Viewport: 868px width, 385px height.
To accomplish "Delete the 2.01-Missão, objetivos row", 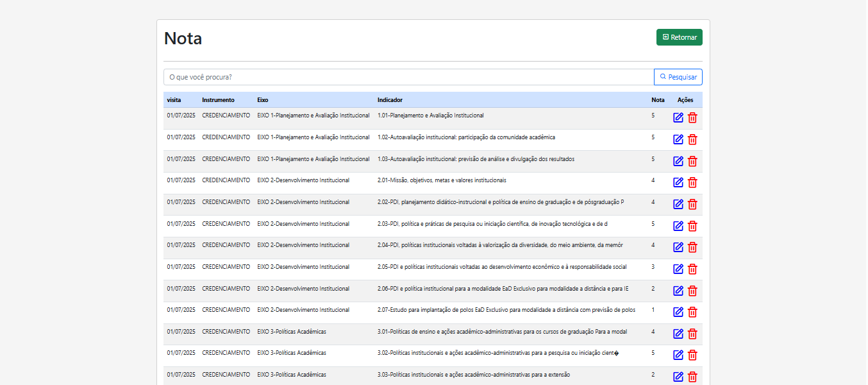I will point(692,183).
